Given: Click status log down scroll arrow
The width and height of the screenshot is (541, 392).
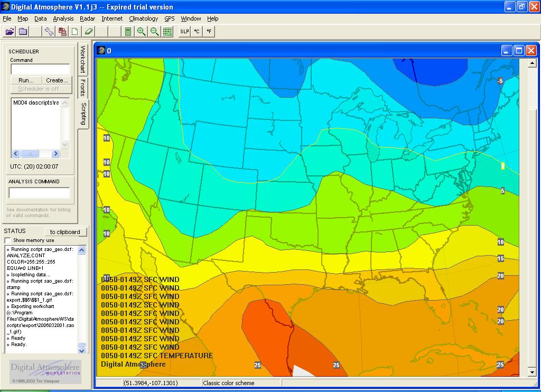Looking at the screenshot, I should click(x=82, y=351).
